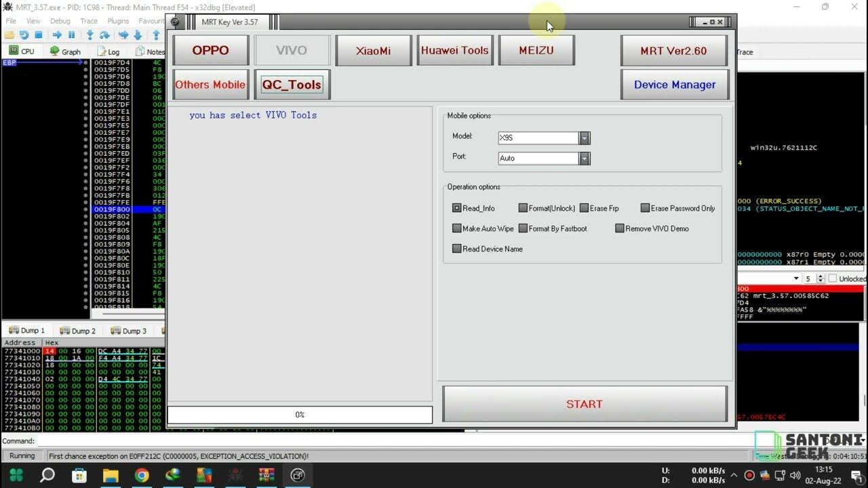868x488 pixels.
Task: Switch to the Log tab in x32dbg
Action: 108,52
